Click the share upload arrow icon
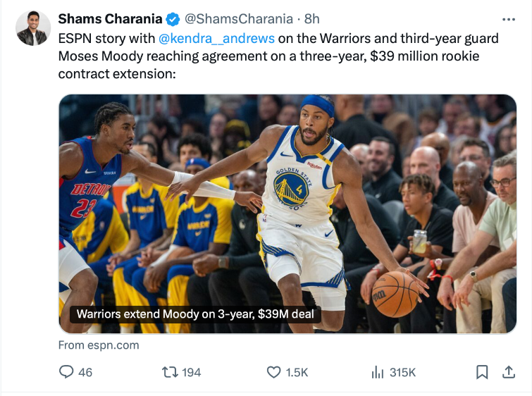This screenshot has height=396, width=532. point(508,372)
